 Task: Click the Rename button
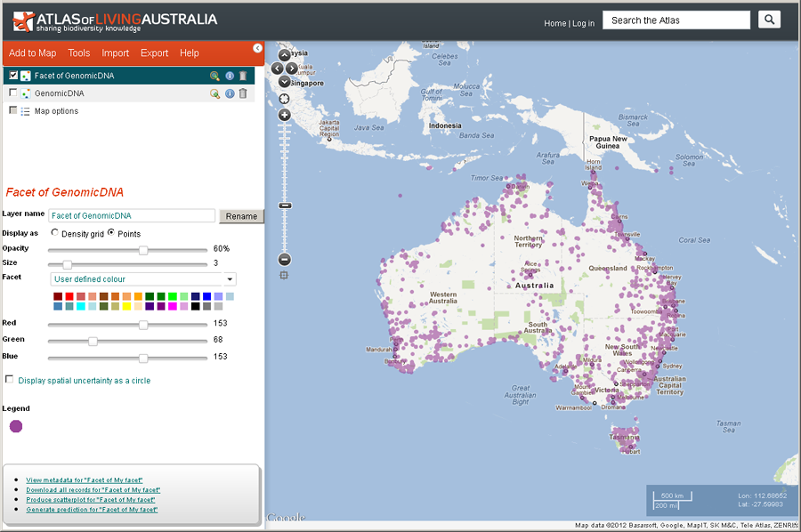(x=241, y=216)
